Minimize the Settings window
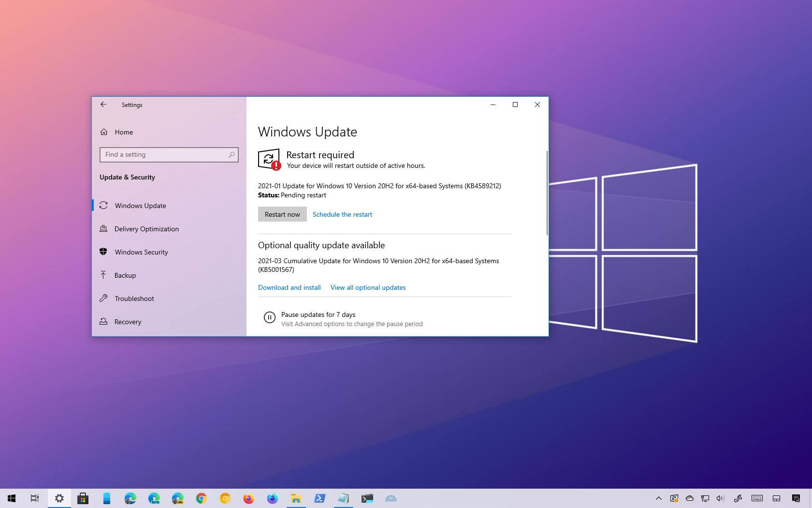This screenshot has width=812, height=508. [x=493, y=105]
